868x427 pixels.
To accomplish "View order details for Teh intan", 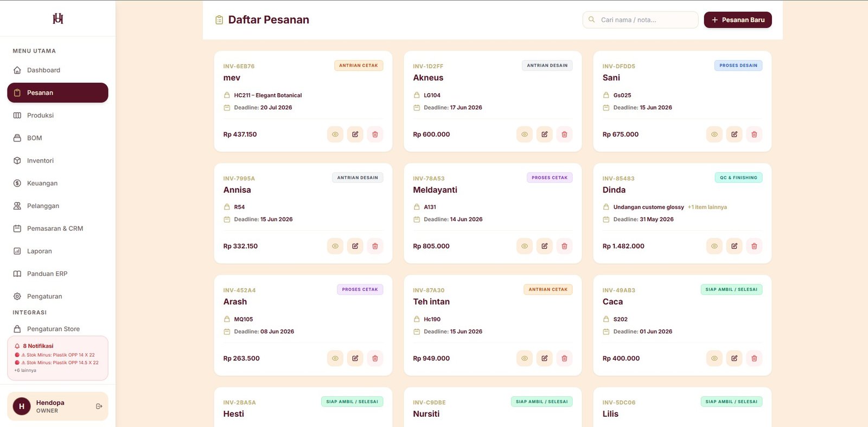I will click(525, 358).
